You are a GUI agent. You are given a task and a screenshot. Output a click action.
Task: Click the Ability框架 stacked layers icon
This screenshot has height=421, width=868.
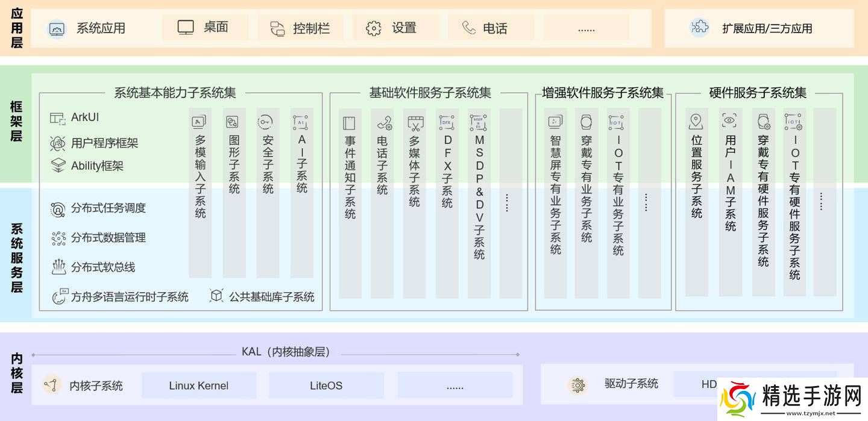(x=58, y=166)
